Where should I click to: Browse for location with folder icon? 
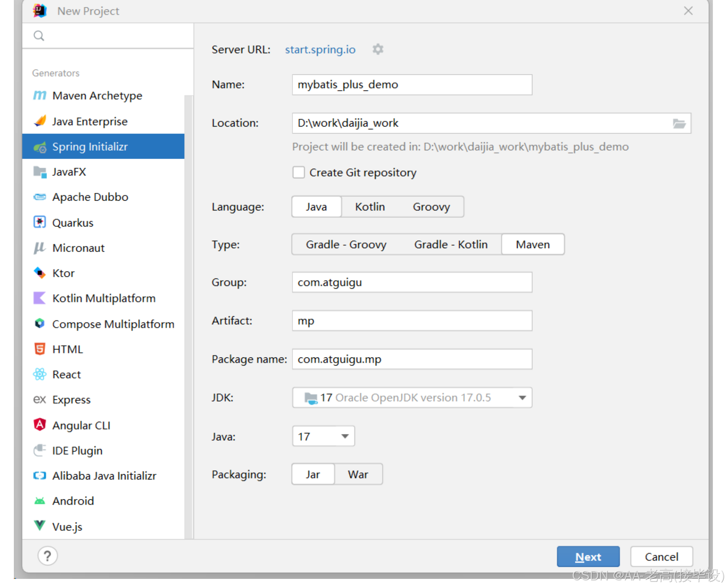(x=679, y=123)
